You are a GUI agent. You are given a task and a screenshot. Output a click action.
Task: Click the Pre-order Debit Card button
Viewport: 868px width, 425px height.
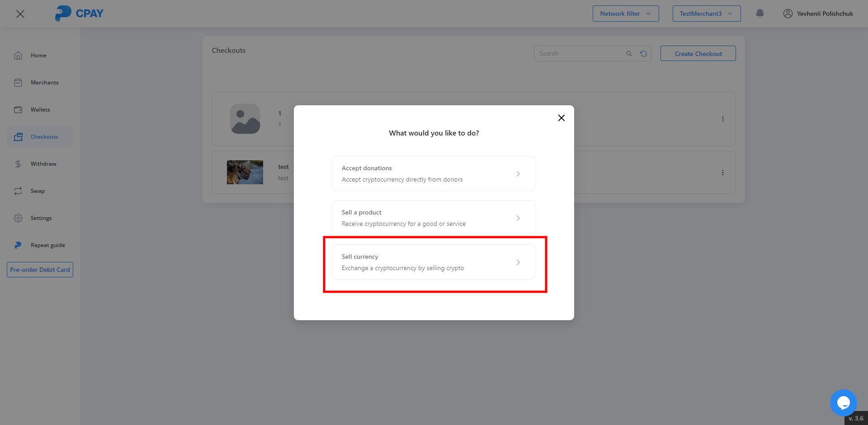[40, 270]
